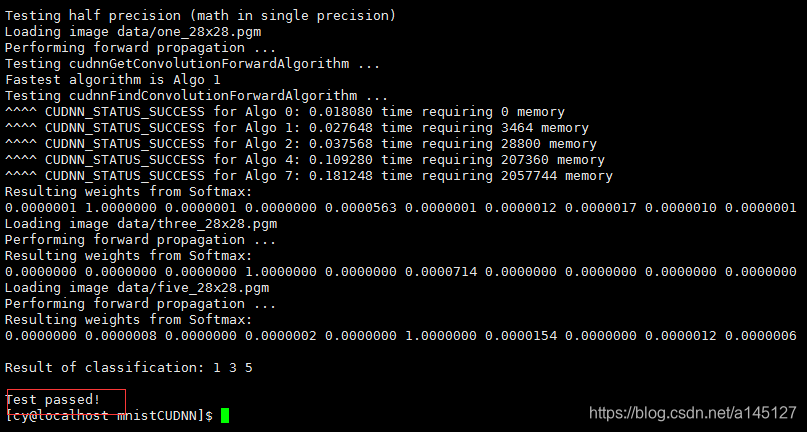Click the Algo 1 line requiring 3464 memory

click(x=297, y=128)
